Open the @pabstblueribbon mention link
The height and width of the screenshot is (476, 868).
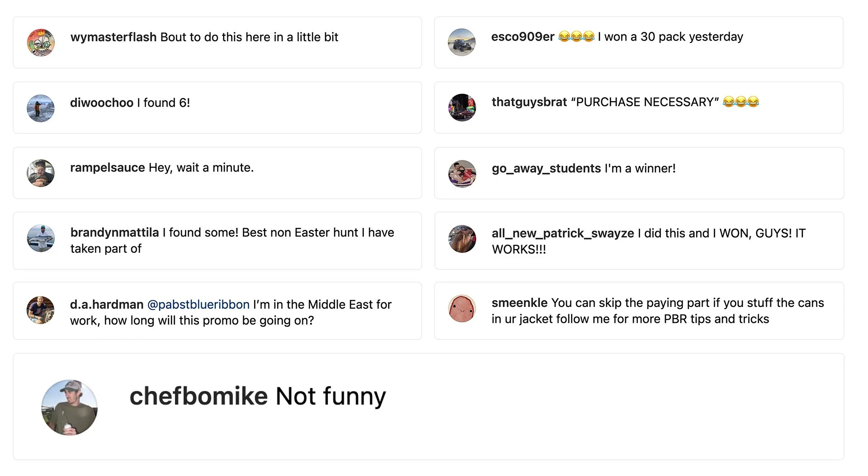pyautogui.click(x=198, y=305)
